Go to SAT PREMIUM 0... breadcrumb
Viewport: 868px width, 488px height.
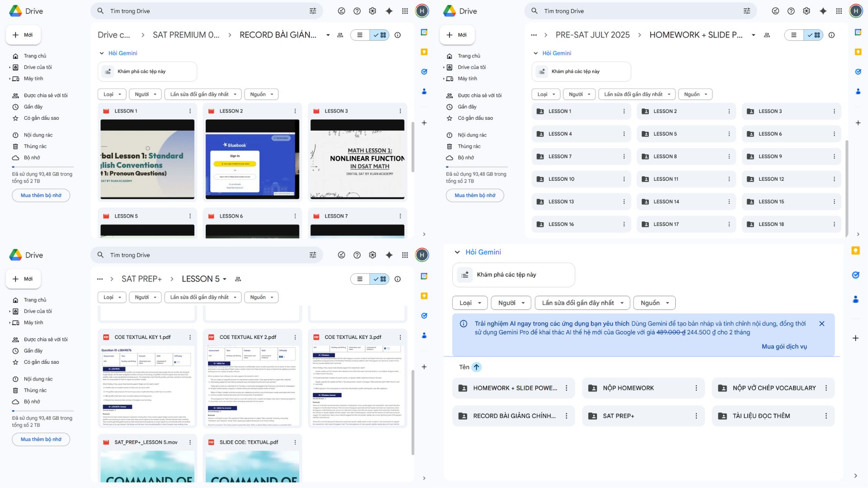186,35
